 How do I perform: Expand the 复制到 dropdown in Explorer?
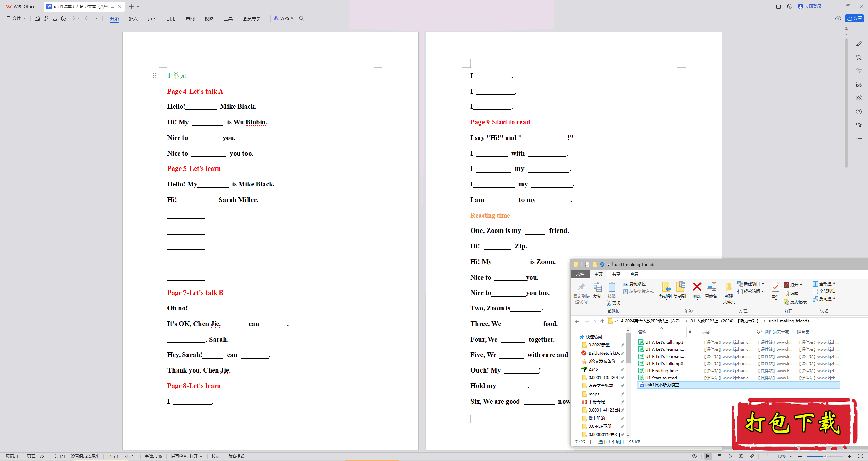[x=680, y=300]
